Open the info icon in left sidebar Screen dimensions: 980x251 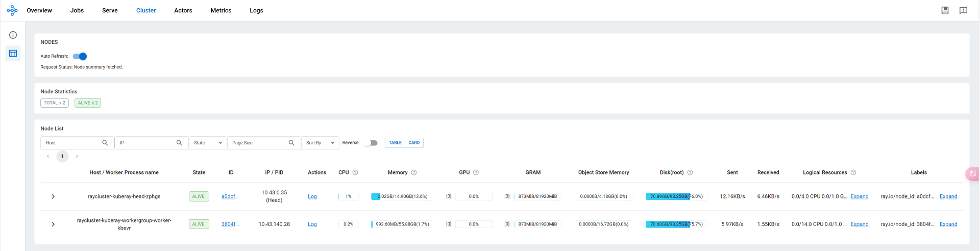[x=13, y=35]
